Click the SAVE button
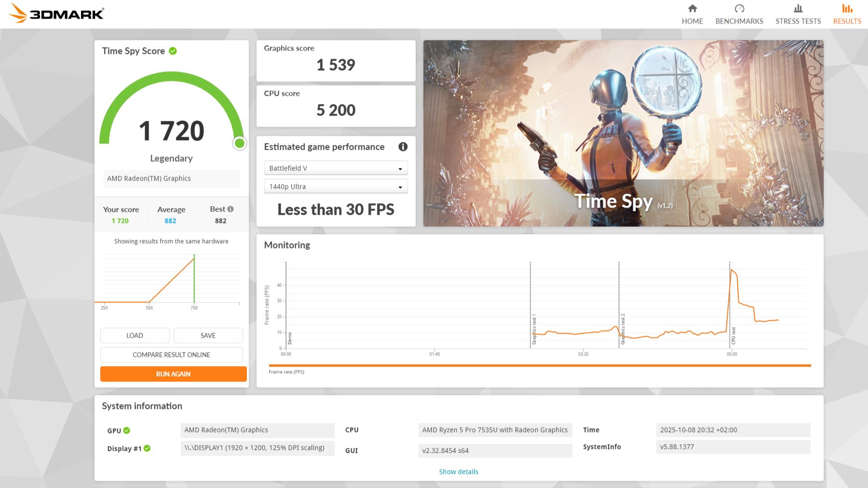 point(208,335)
